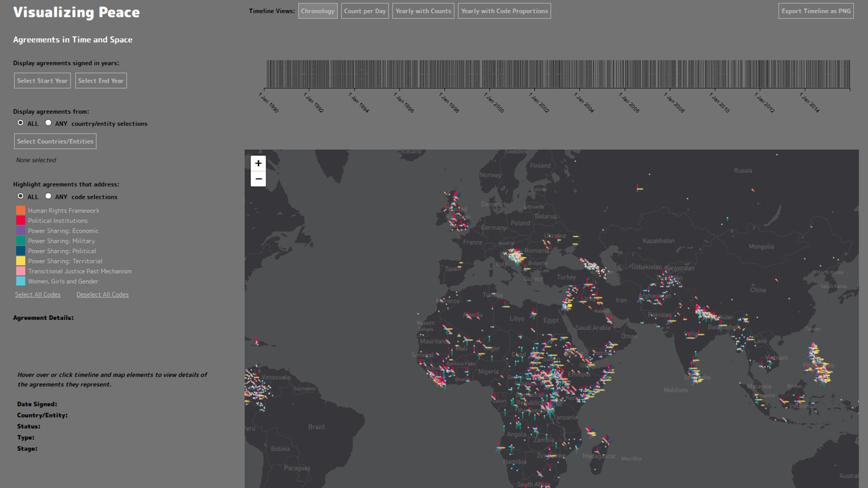
Task: Select ALL country/entity selections radio
Action: [20, 123]
